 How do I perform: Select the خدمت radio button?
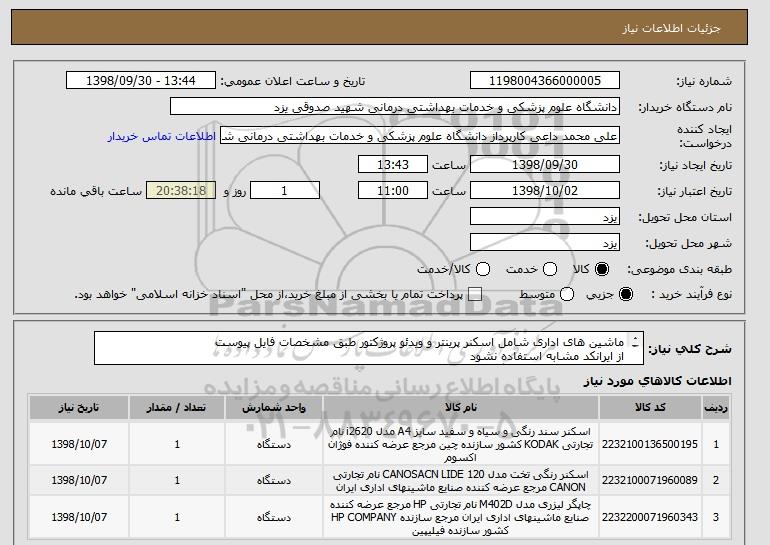550,269
